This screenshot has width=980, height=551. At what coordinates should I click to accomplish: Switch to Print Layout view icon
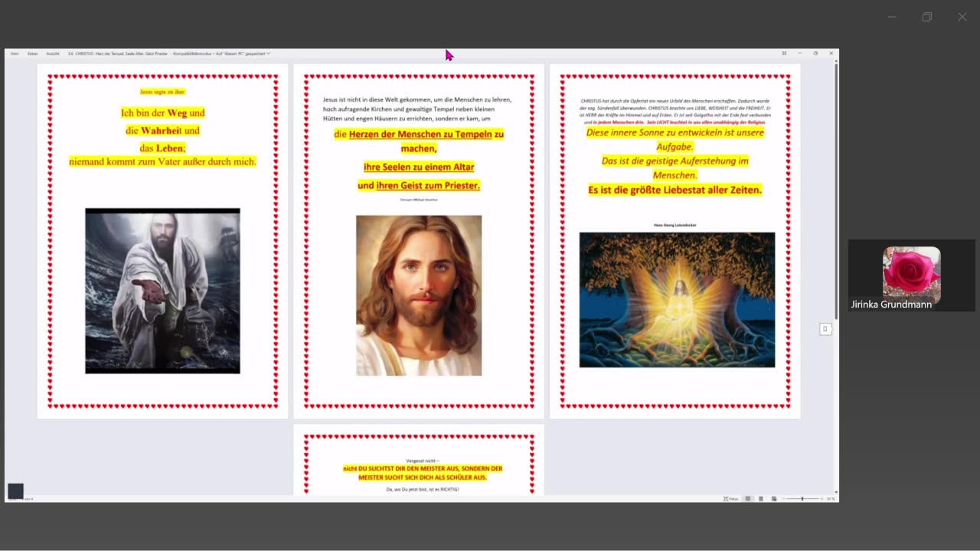click(761, 499)
